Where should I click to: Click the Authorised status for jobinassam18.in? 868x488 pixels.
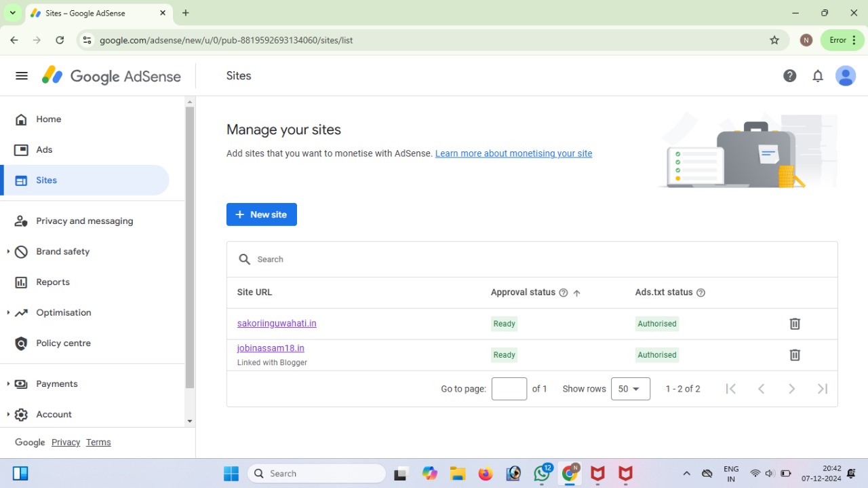click(657, 355)
